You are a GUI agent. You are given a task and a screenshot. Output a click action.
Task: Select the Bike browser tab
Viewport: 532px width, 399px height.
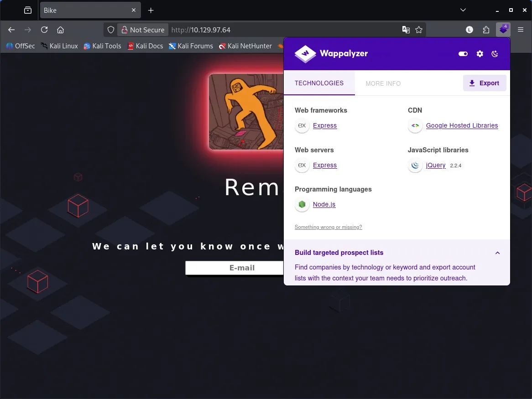pyautogui.click(x=90, y=10)
